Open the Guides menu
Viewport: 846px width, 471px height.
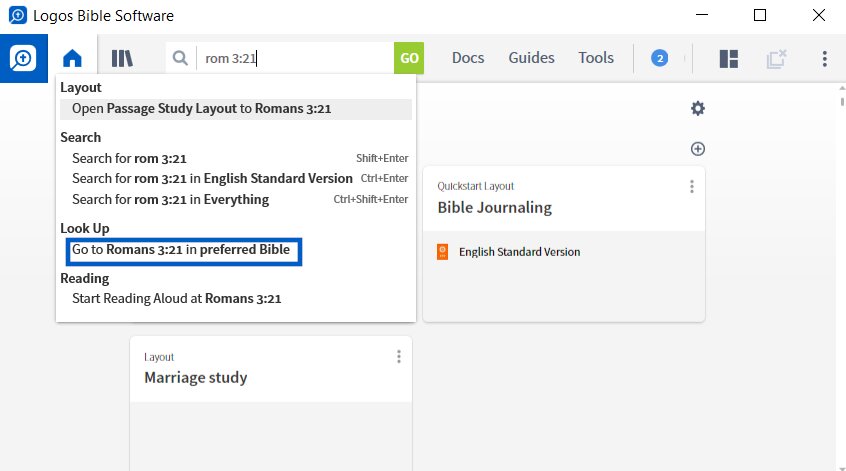(531, 58)
